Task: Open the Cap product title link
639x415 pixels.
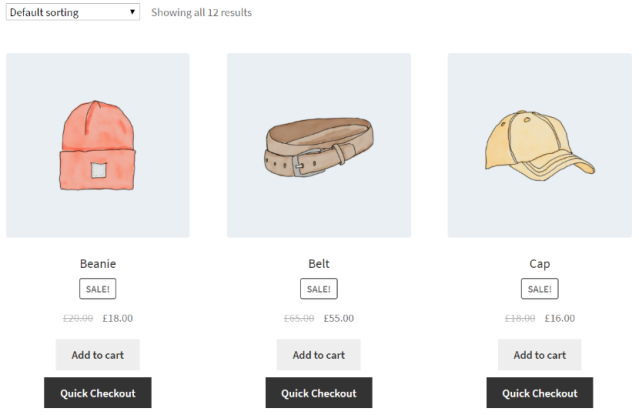Action: 539,264
